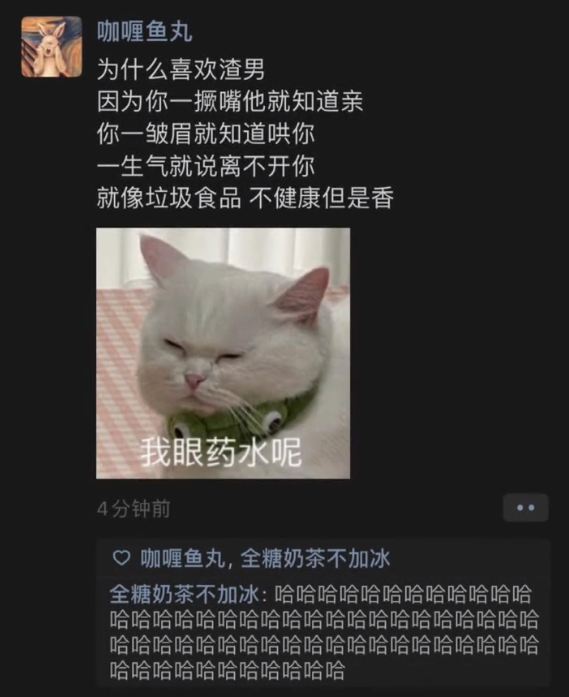
Task: Tap the last row of 哈哈哈 in the comment
Action: pyautogui.click(x=227, y=670)
